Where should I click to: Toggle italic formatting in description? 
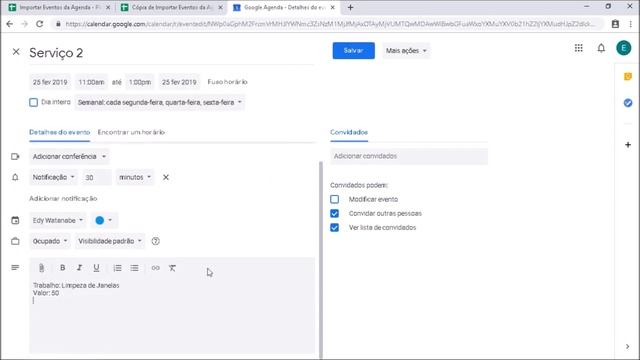[x=79, y=268]
